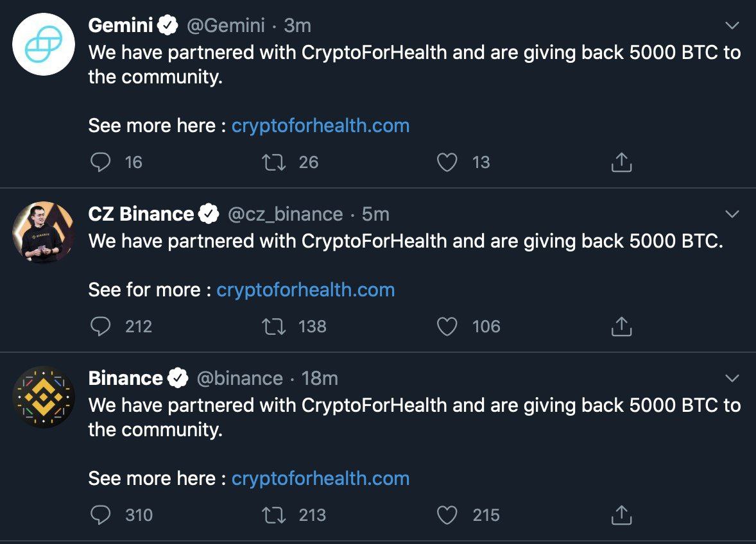Screen dimensions: 756x544
Task: Reply to the @binance tweet
Action: tap(101, 515)
